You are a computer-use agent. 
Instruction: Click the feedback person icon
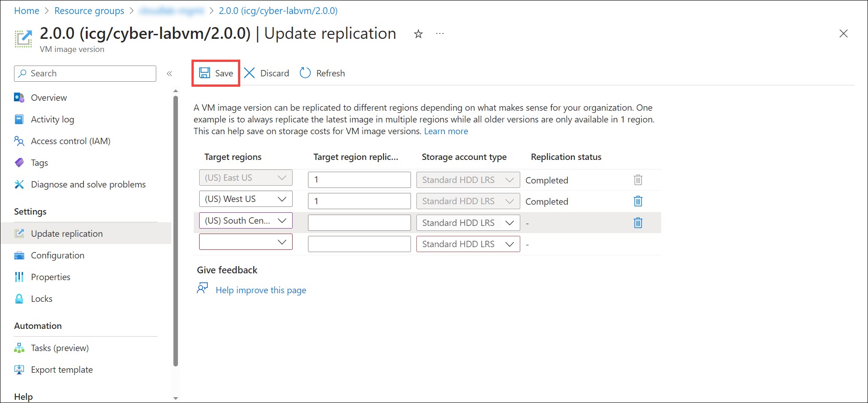point(202,288)
